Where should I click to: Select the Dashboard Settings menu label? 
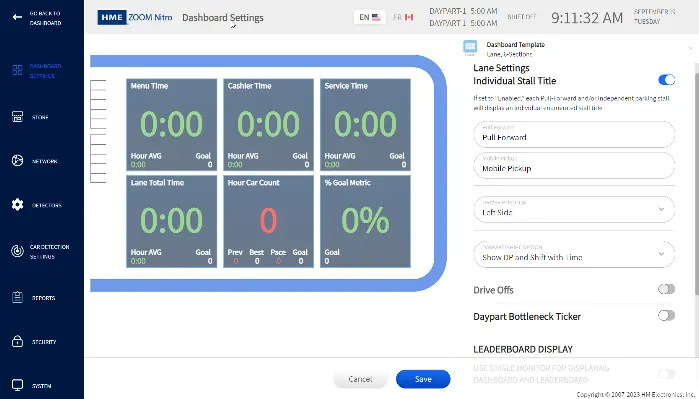(x=45, y=70)
